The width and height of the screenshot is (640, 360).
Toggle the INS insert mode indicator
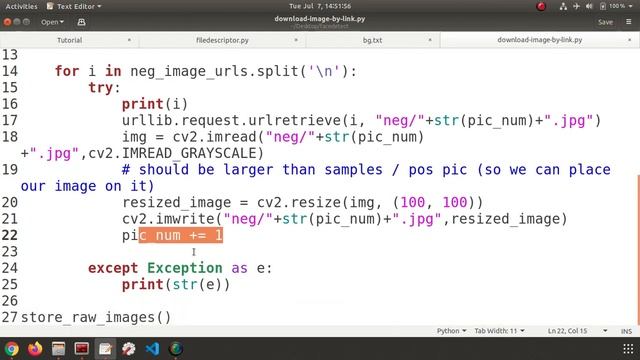(626, 331)
